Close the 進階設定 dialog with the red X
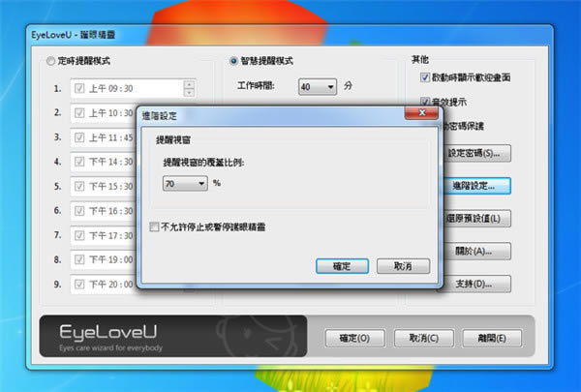Viewport: 581px width, 392px height. pyautogui.click(x=421, y=113)
